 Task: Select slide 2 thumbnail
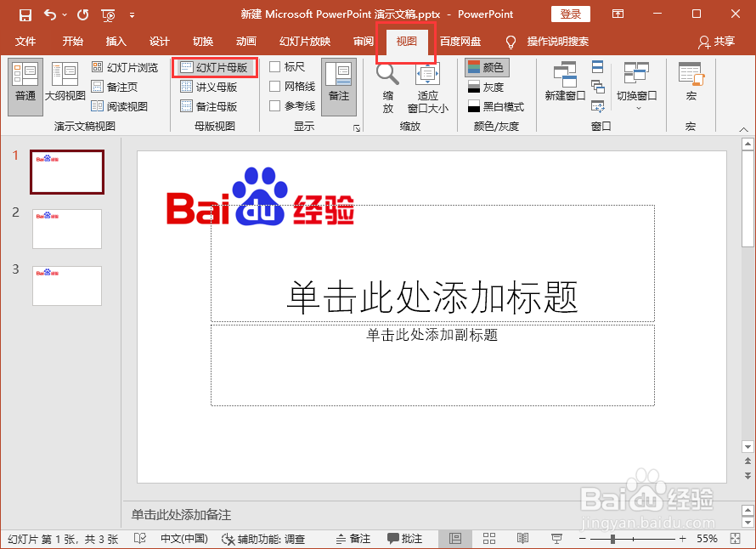click(x=67, y=229)
